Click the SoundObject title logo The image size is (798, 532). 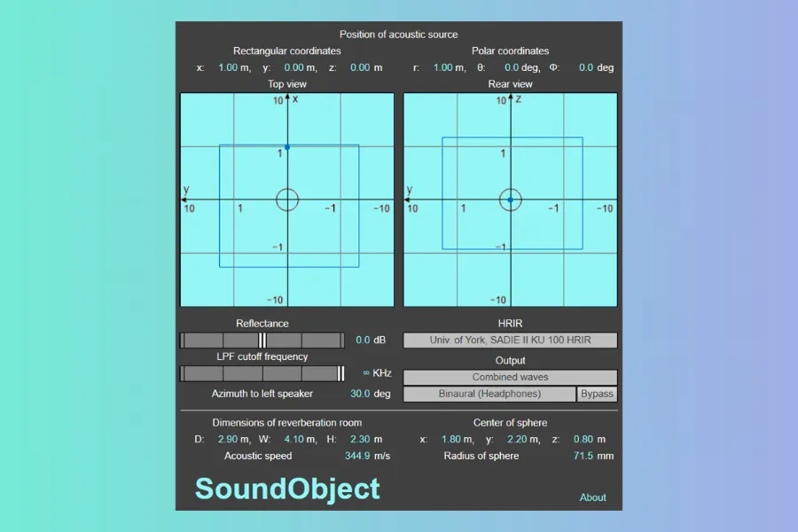pyautogui.click(x=287, y=489)
